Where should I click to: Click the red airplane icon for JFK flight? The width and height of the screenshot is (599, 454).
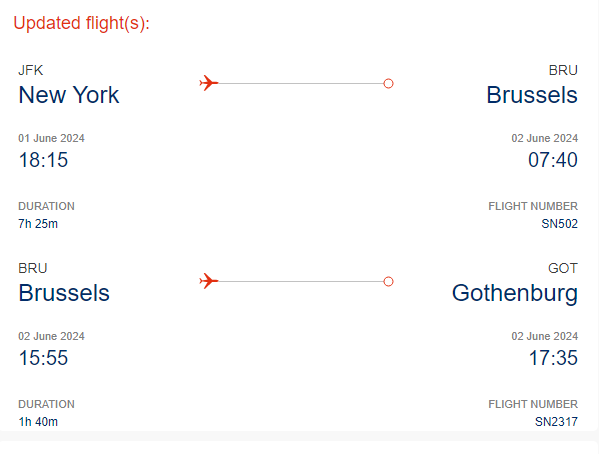(209, 83)
